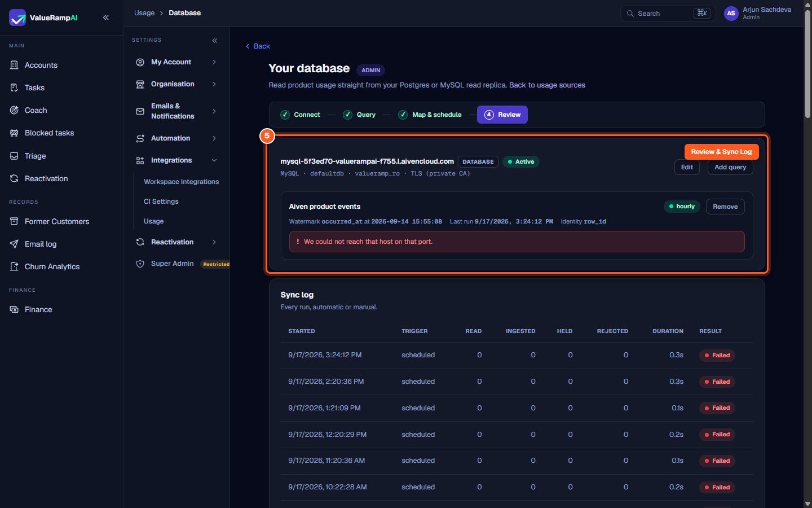Click the Failed badge for 2:20:36 PM run

click(x=717, y=382)
